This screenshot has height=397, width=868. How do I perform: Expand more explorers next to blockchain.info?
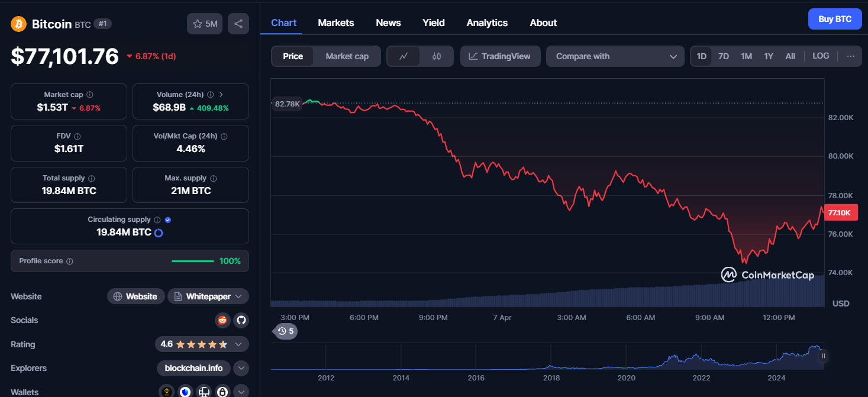[x=241, y=368]
